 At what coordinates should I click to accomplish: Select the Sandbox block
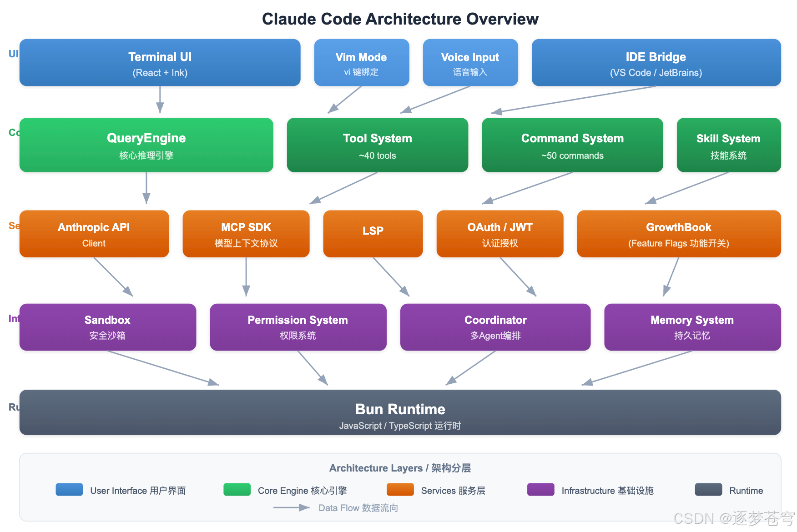tap(108, 327)
